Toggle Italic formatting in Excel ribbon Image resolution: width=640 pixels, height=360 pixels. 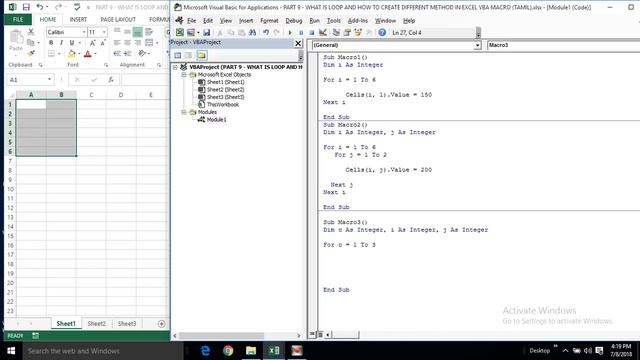pos(61,43)
